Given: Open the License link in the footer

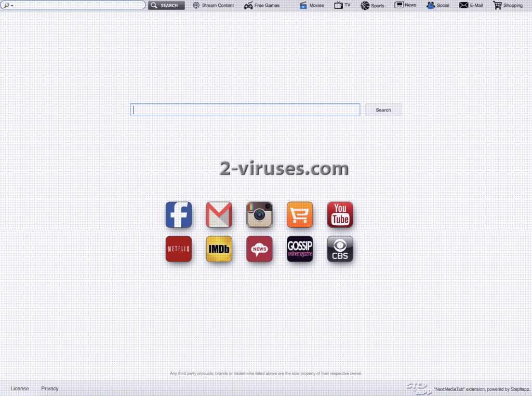Looking at the screenshot, I should [20, 389].
